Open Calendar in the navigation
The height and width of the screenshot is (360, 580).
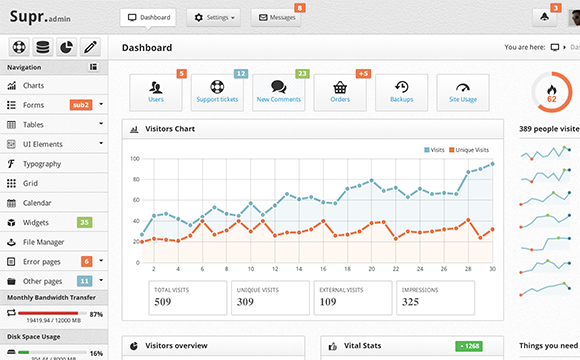click(x=54, y=203)
